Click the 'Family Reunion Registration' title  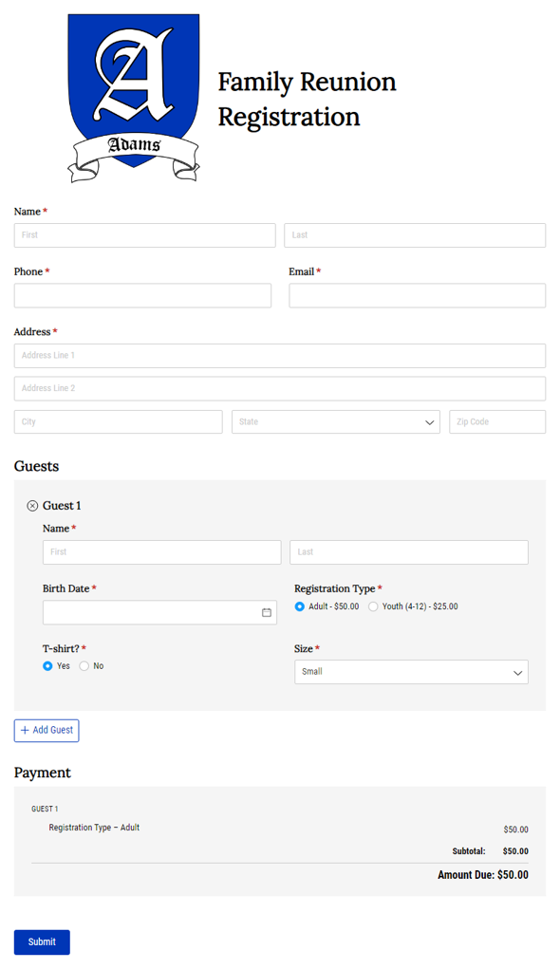pyautogui.click(x=307, y=100)
